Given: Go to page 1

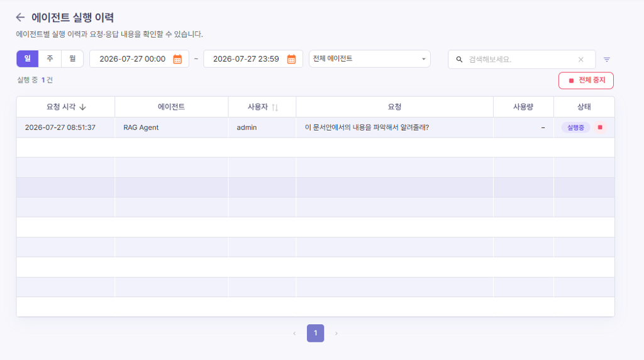Looking at the screenshot, I should pyautogui.click(x=316, y=334).
